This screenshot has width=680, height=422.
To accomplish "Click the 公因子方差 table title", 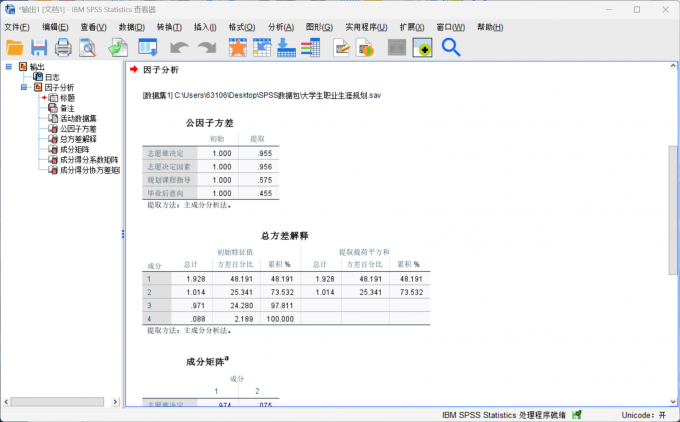I will 209,123.
